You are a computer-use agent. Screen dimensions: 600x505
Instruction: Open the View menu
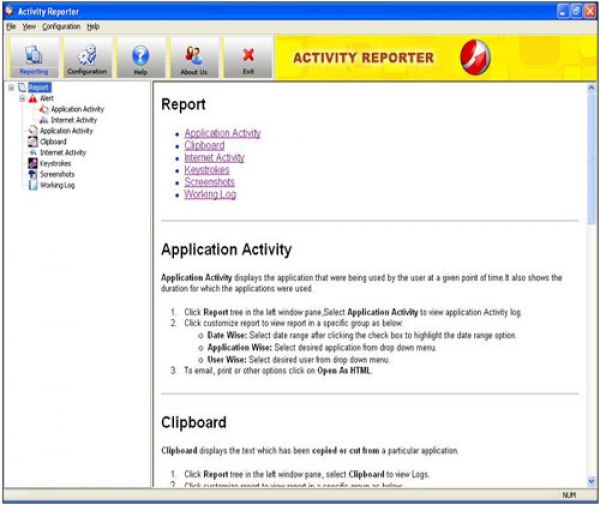pos(29,26)
